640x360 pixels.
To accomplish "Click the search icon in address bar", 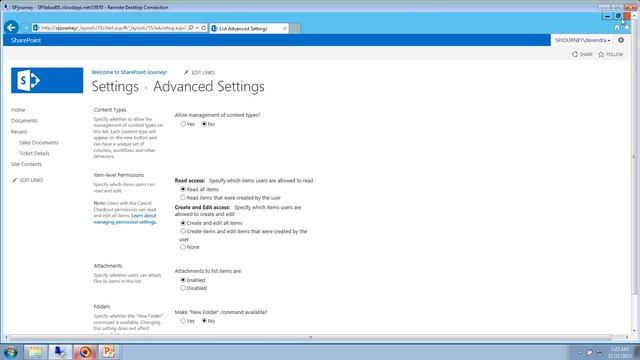I will tap(191, 28).
